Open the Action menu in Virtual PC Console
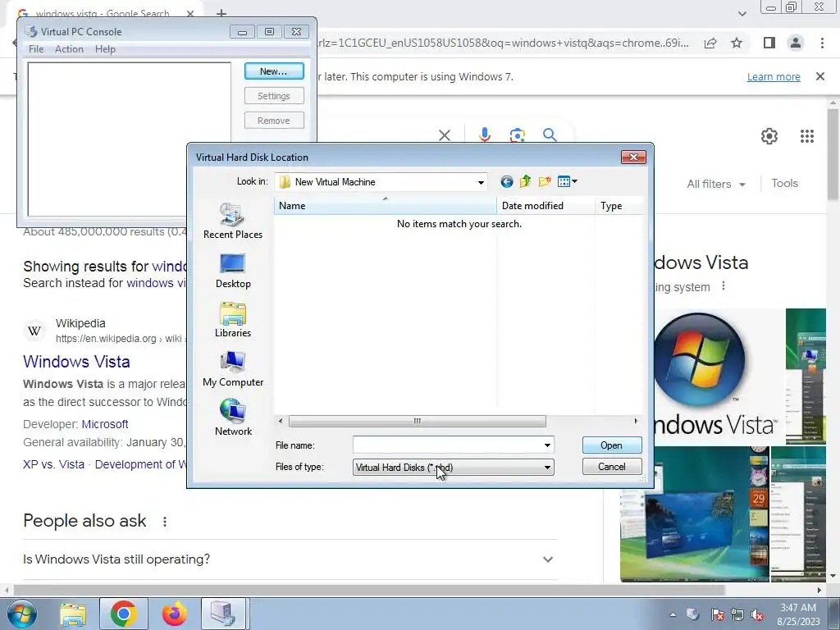This screenshot has height=630, width=840. pyautogui.click(x=69, y=48)
